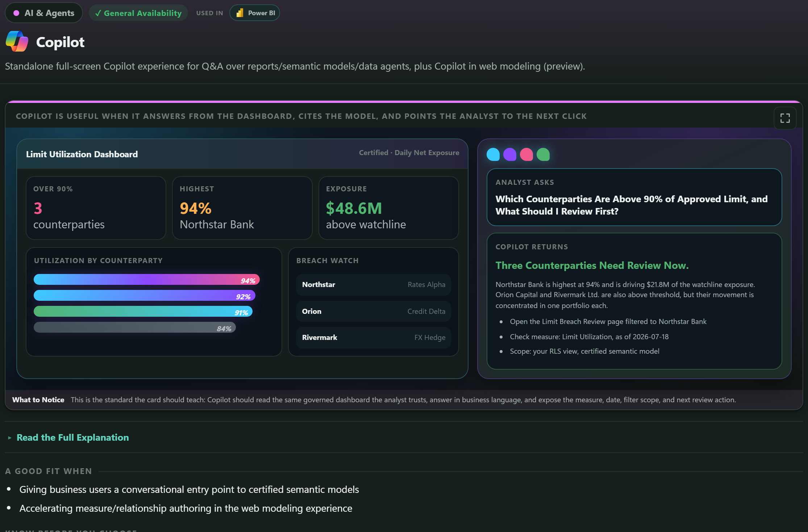Image resolution: width=808 pixels, height=532 pixels.
Task: Click the Highest 94% Northstar Bank card
Action: (x=242, y=208)
